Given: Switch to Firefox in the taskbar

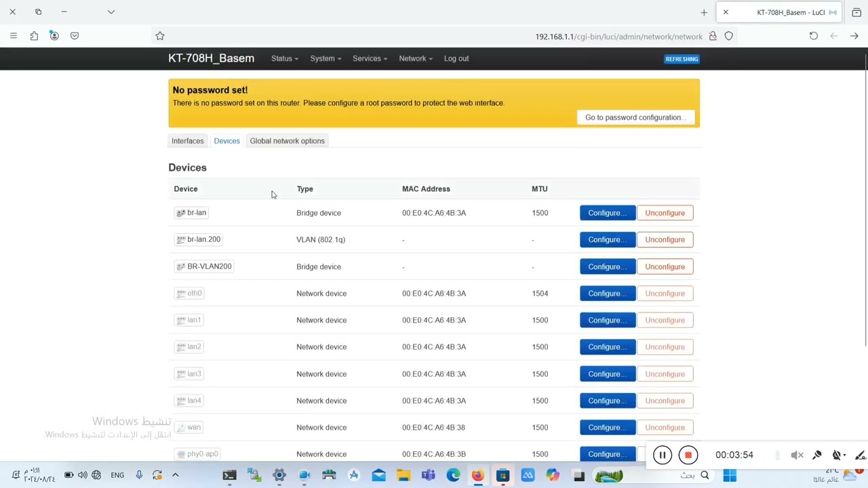Looking at the screenshot, I should click(x=478, y=476).
